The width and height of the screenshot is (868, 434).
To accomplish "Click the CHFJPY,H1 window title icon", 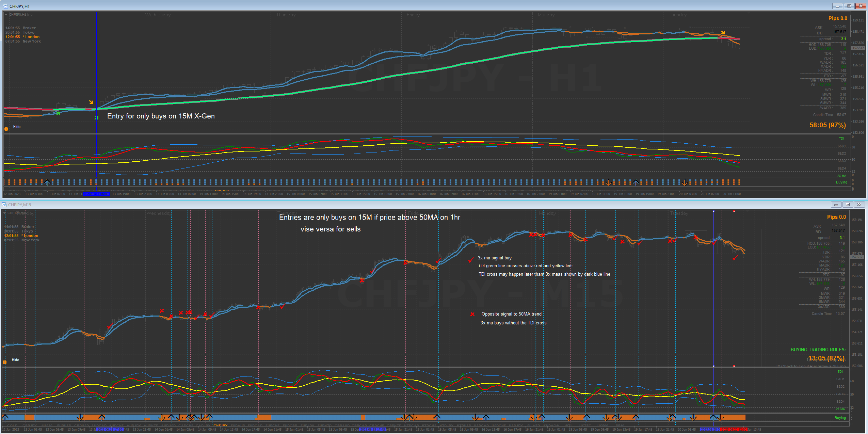I will tap(5, 6).
